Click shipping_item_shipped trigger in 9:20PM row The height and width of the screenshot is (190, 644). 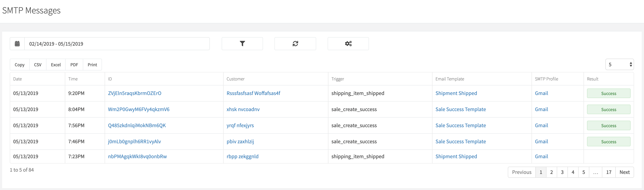click(x=358, y=93)
